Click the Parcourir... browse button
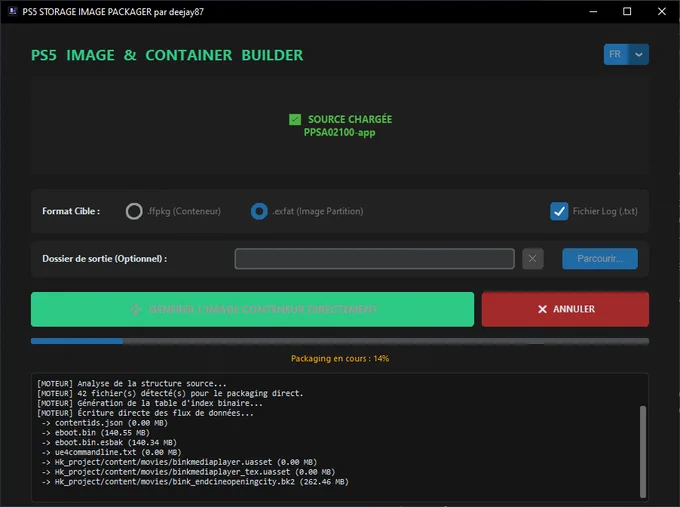680x507 pixels. pos(600,258)
